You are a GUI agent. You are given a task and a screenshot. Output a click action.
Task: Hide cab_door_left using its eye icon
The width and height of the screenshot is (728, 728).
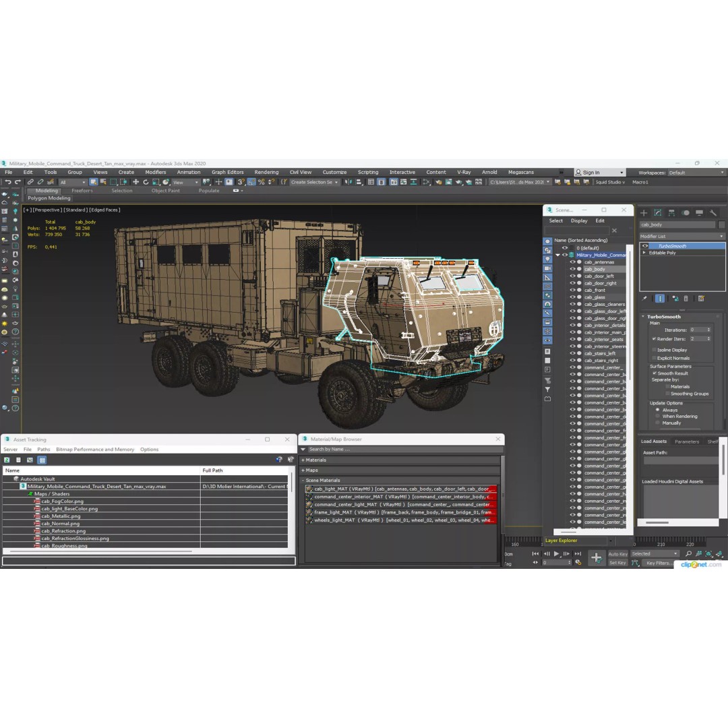pyautogui.click(x=572, y=276)
